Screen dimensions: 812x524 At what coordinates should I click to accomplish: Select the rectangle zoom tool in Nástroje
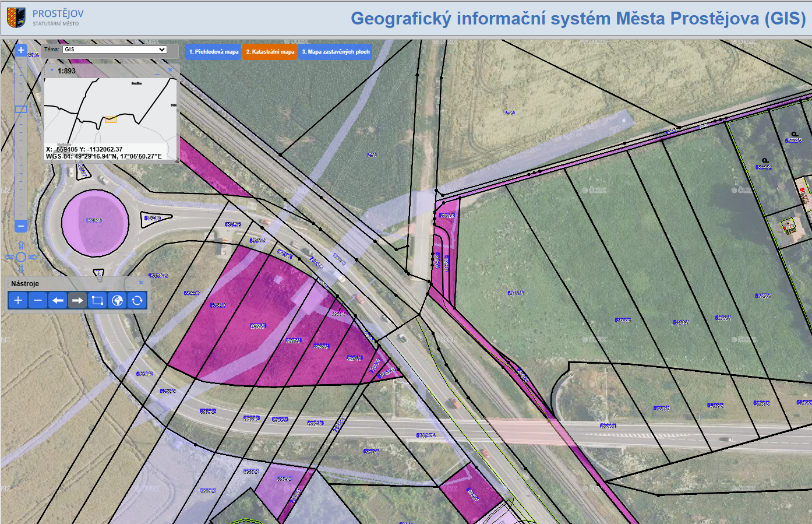(97, 300)
